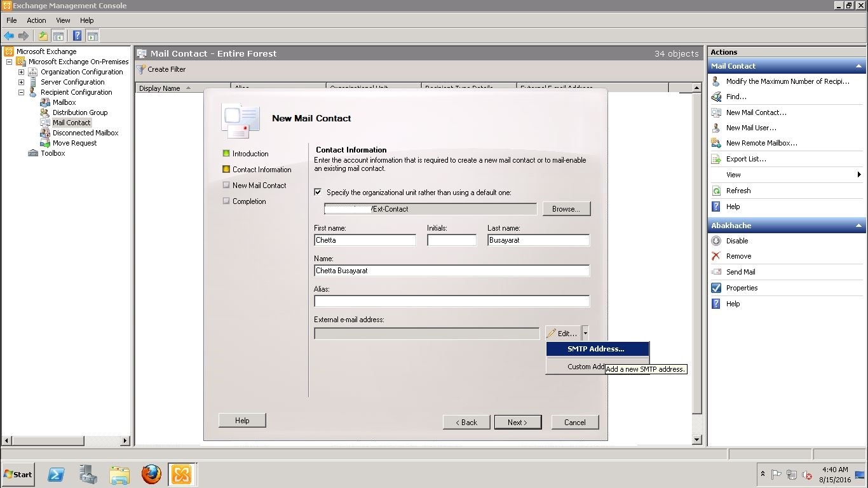Click Export List icon in Actions
The image size is (868, 488).
click(x=716, y=159)
